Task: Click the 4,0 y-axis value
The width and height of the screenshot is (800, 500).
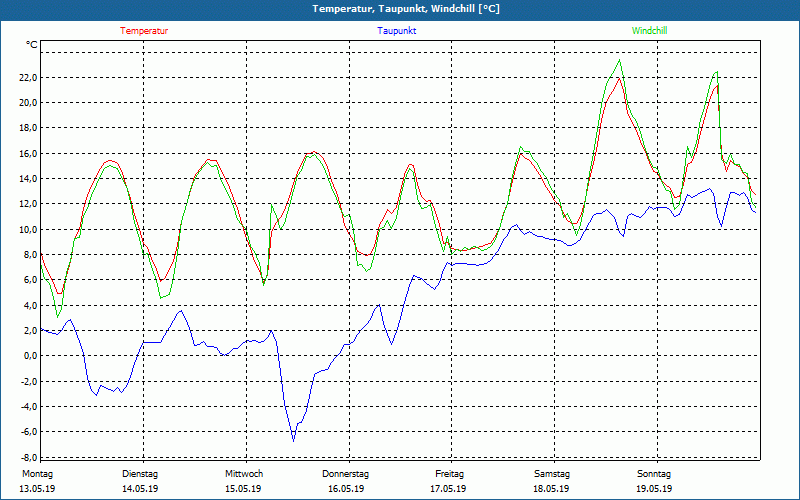Action: tap(30, 306)
